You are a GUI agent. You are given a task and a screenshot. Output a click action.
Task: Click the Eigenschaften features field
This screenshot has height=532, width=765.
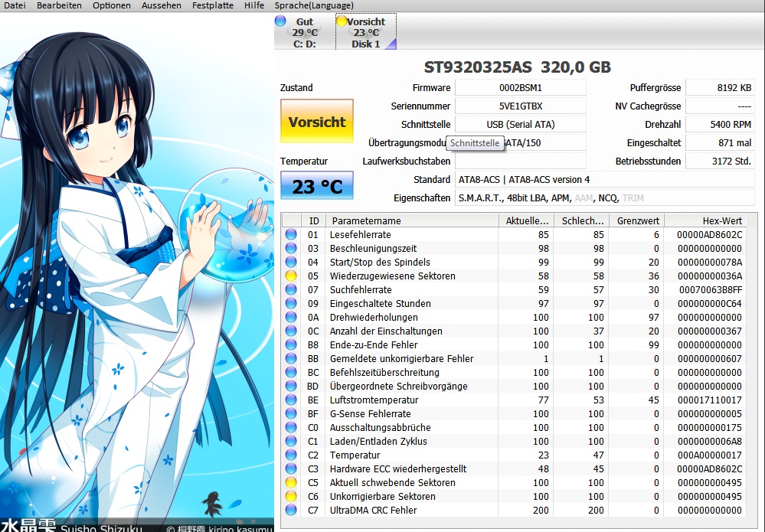[x=604, y=198]
